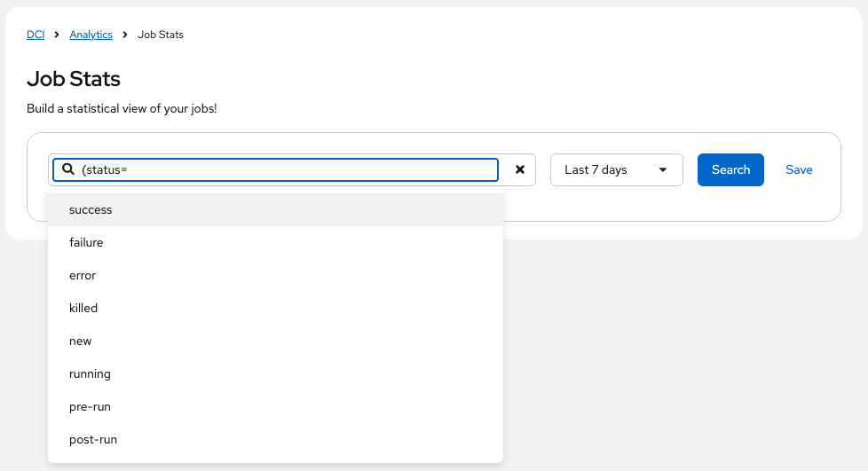Click the blue Search button

pos(730,170)
